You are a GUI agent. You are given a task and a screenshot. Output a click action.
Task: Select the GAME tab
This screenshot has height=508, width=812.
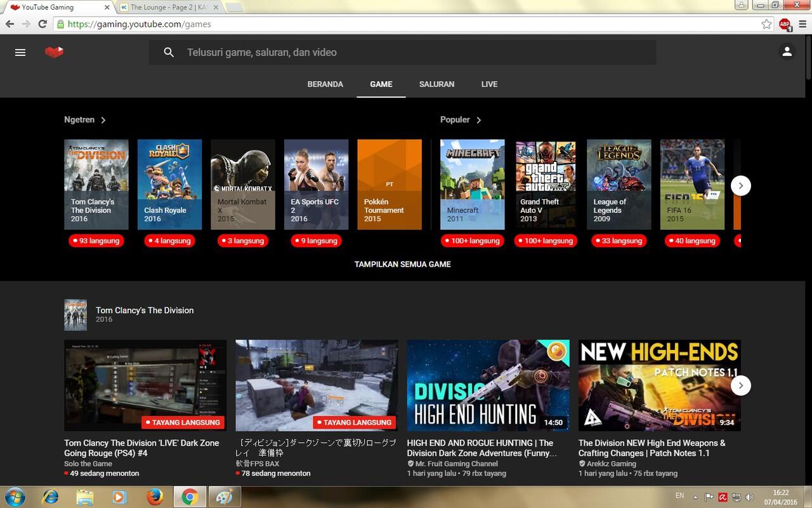click(381, 84)
